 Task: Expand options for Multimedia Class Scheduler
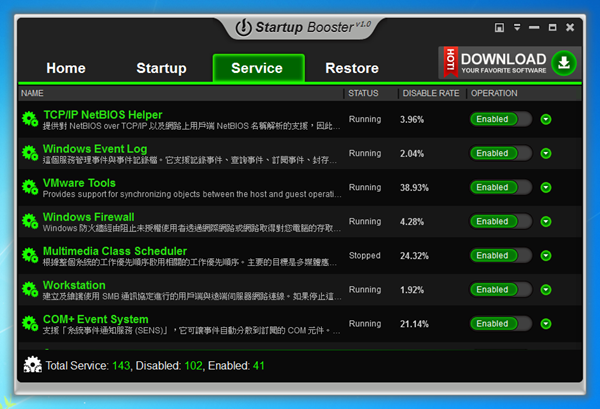coord(546,256)
